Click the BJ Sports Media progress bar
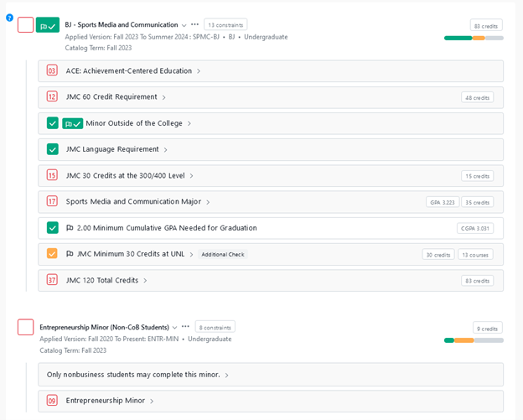523x420 pixels. coord(474,38)
